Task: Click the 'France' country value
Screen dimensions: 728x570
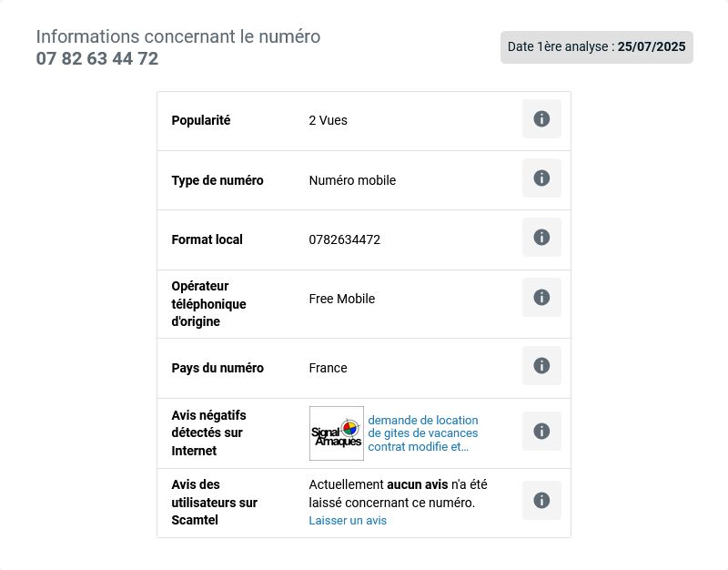Action: [328, 368]
